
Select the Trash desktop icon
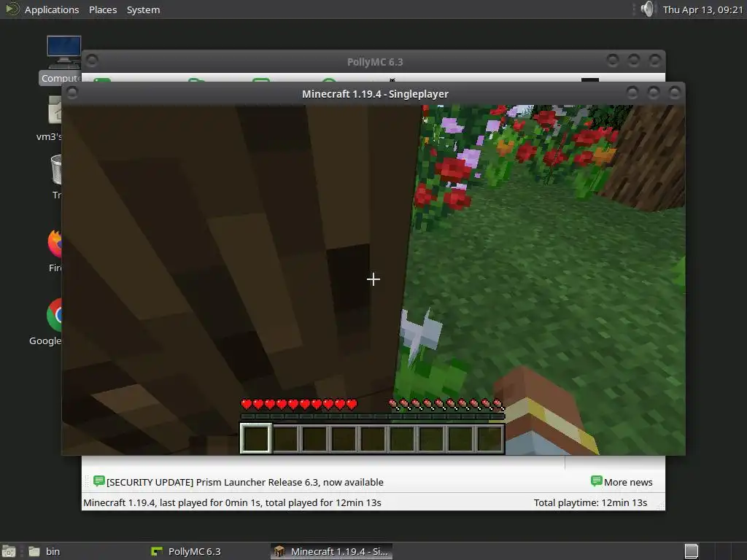coord(56,177)
